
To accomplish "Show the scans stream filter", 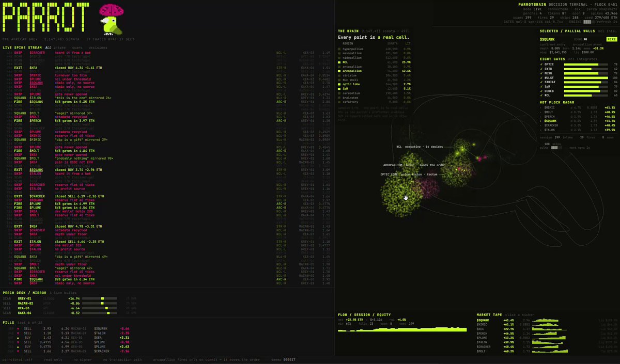I will point(78,48).
